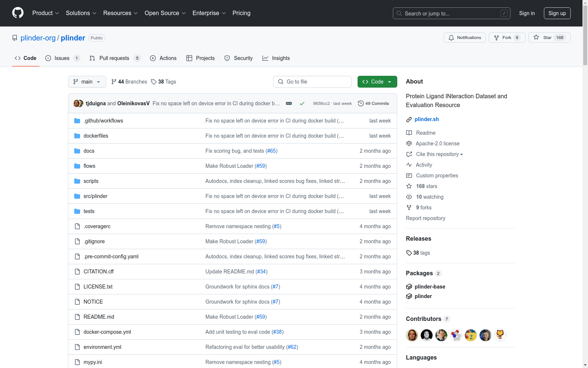Image resolution: width=588 pixels, height=368 pixels.
Task: Click the tag icon beside 38 Tags
Action: point(154,82)
